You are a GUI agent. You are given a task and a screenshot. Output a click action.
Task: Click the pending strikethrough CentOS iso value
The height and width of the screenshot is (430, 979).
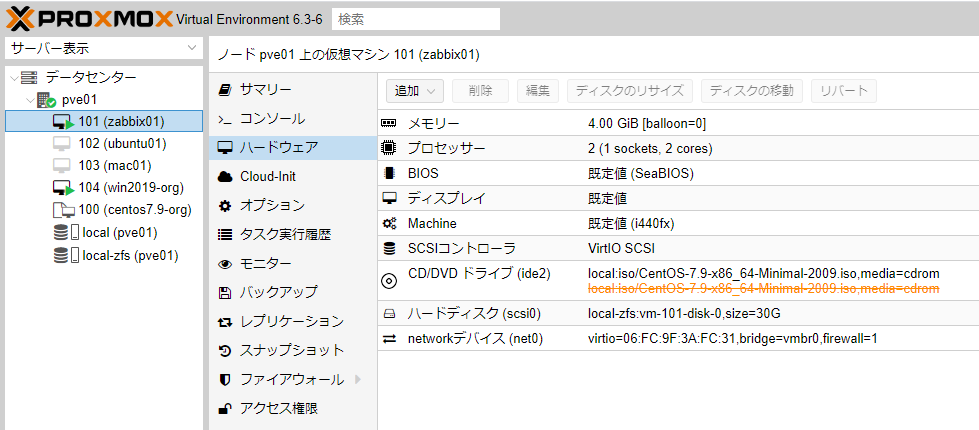point(764,288)
